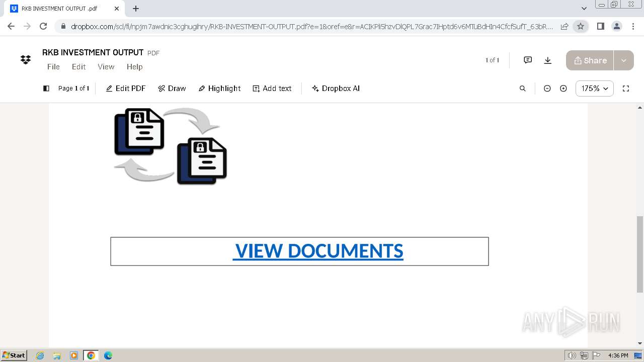Click the 4:36 PM system clock
Image resolution: width=644 pixels, height=362 pixels.
click(618, 355)
